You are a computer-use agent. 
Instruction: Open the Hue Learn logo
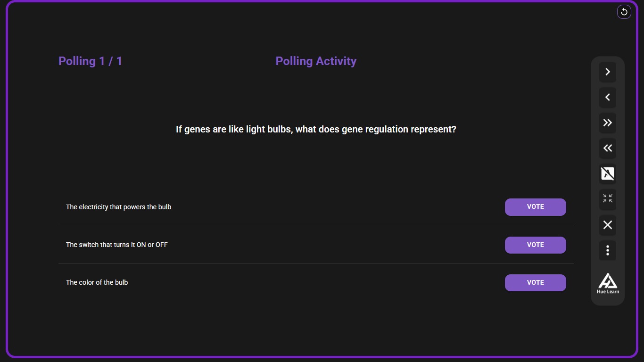[x=607, y=283]
